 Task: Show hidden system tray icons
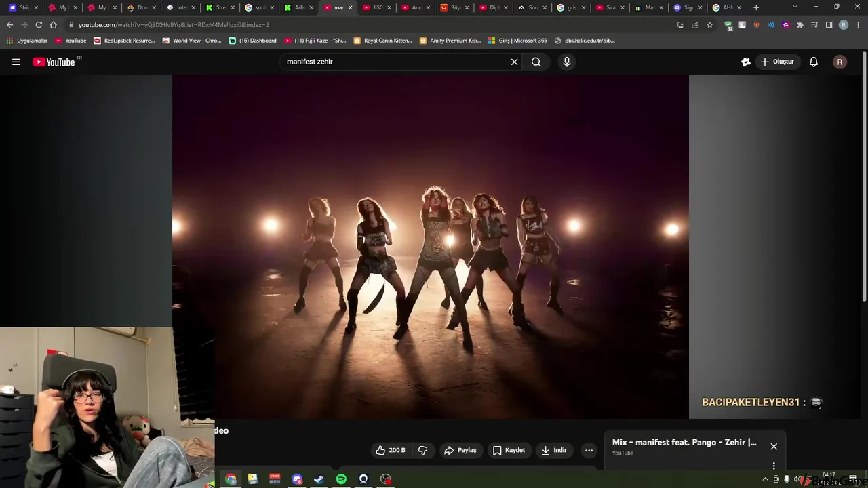pyautogui.click(x=766, y=479)
